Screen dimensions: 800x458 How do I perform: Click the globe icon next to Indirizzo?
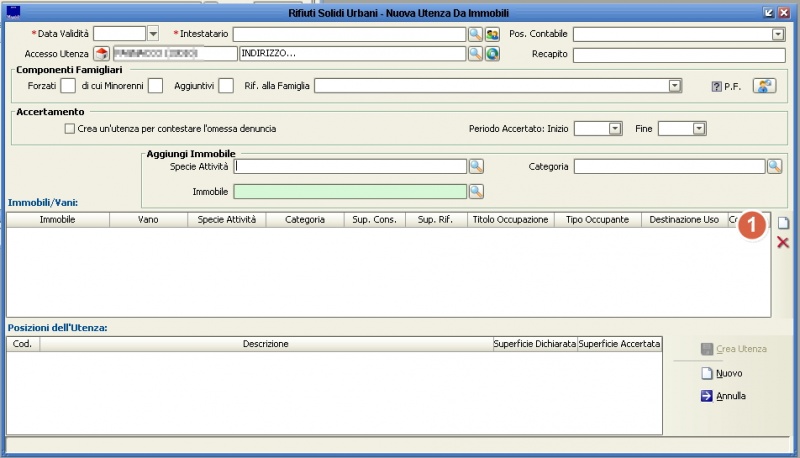pos(492,54)
